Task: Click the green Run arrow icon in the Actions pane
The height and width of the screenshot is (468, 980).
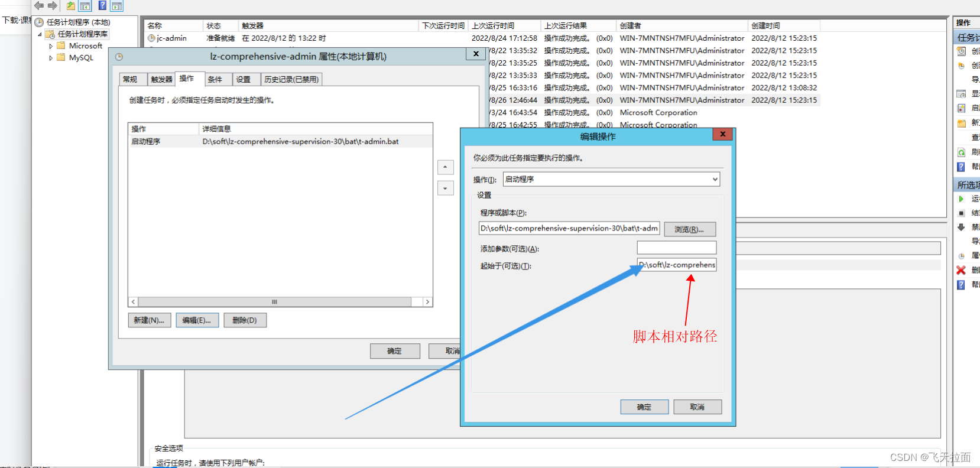Action: (x=961, y=199)
